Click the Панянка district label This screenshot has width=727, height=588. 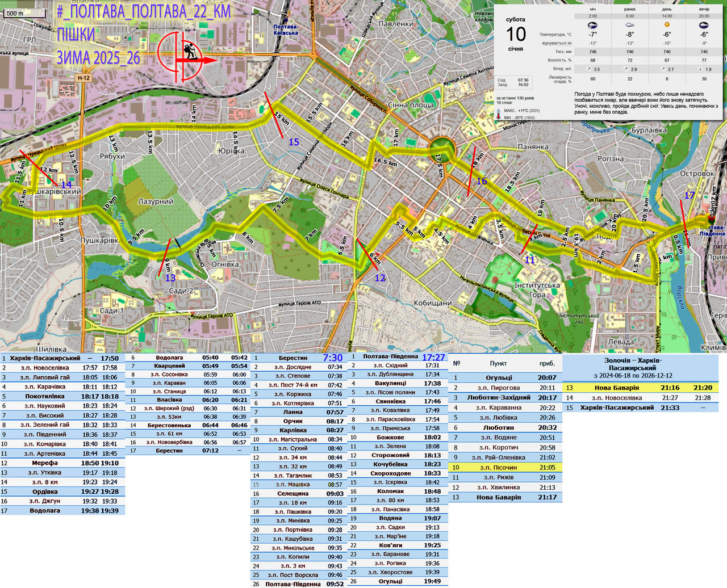pos(533,146)
